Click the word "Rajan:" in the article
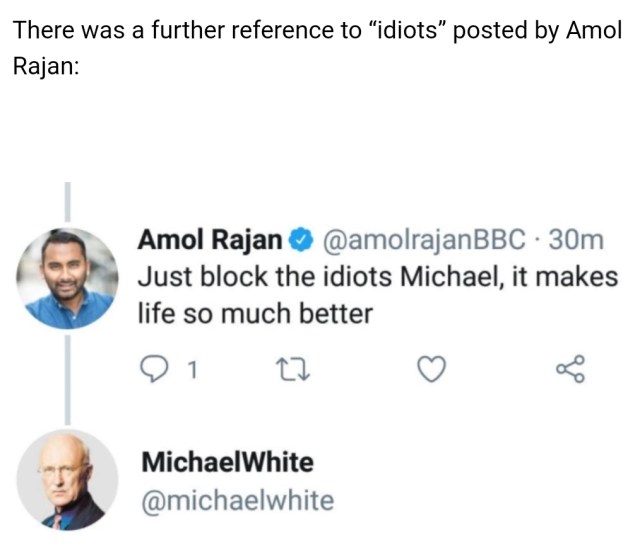This screenshot has height=552, width=640. point(46,72)
